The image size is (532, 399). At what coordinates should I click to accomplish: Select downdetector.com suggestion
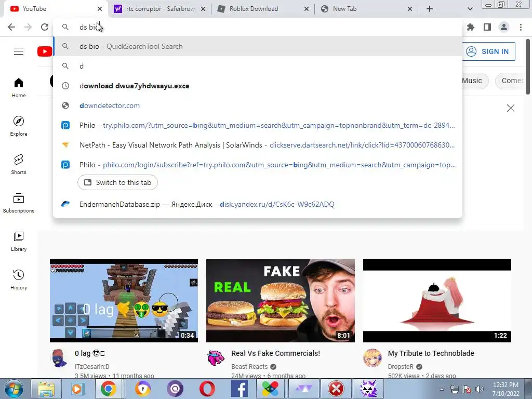[x=258, y=105]
